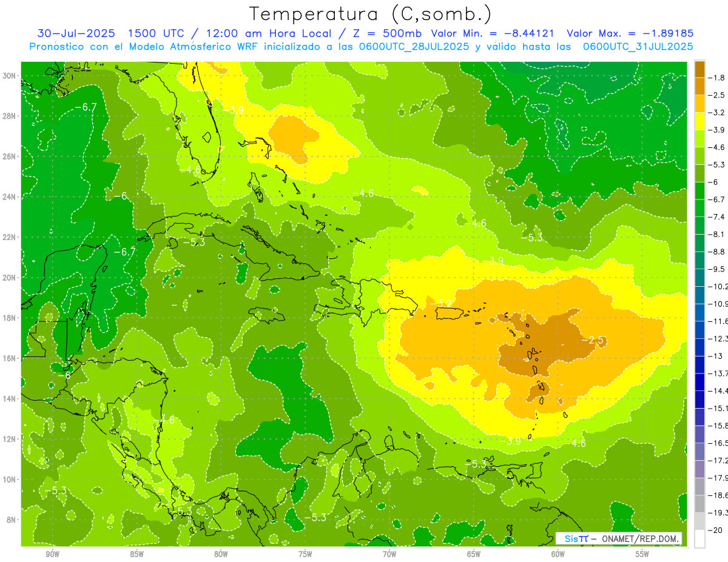Click the 'SisTT - ONAMET/REP.DOM.' logo box
Screen dimensions: 728x562
point(620,538)
